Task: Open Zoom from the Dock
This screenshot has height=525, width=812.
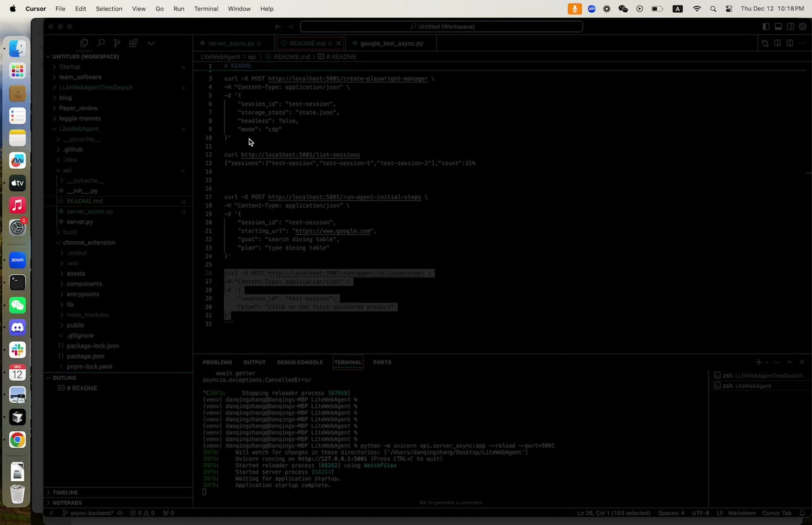Action: coord(17,260)
